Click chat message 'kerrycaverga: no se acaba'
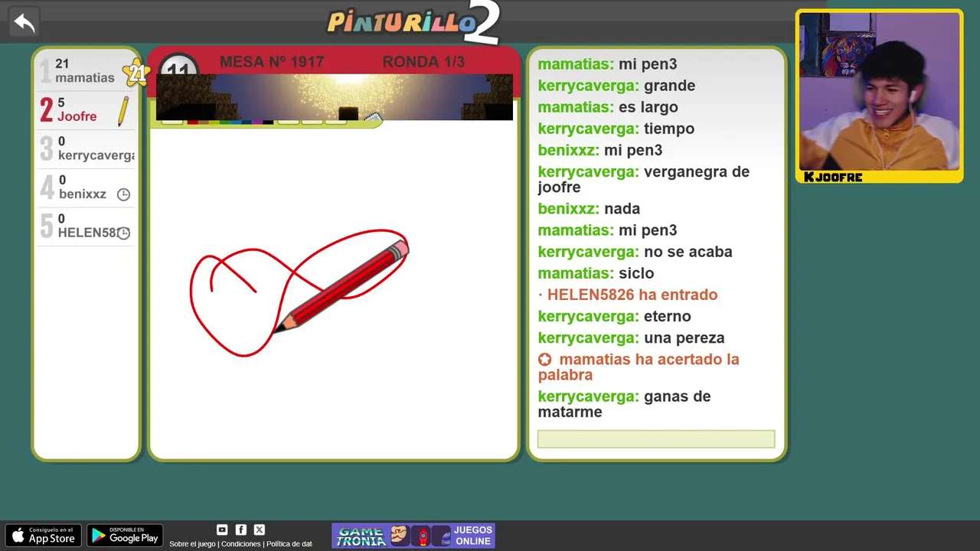Viewport: 980px width, 551px height. click(635, 252)
